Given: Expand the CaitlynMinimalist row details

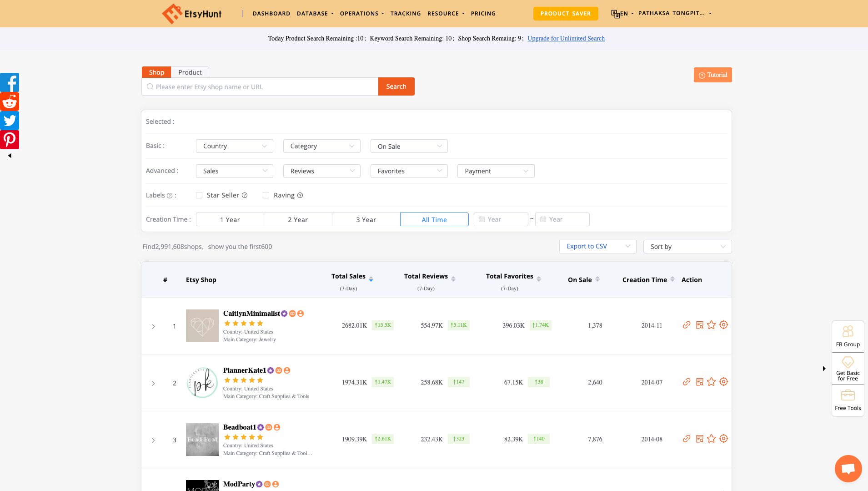Looking at the screenshot, I should [153, 326].
